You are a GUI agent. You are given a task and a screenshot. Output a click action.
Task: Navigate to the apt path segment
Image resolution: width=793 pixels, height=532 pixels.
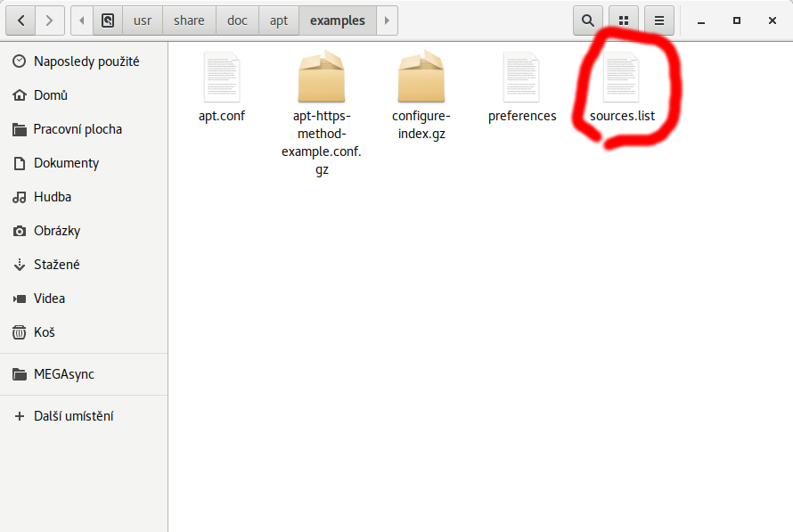[x=279, y=20]
